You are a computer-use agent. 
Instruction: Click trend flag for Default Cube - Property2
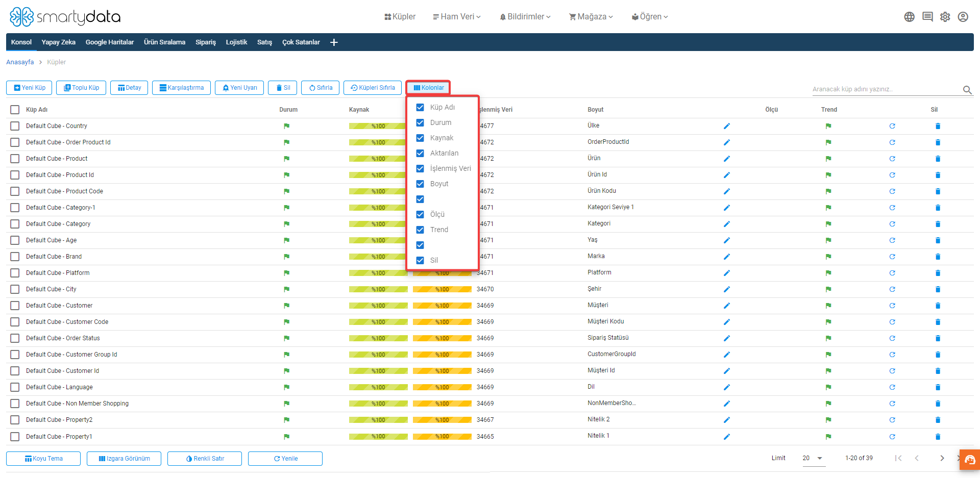point(828,420)
